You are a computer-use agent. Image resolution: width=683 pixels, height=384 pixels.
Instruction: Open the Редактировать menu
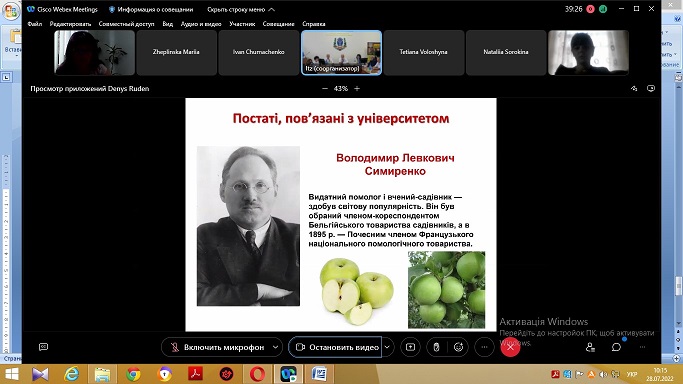[70, 24]
